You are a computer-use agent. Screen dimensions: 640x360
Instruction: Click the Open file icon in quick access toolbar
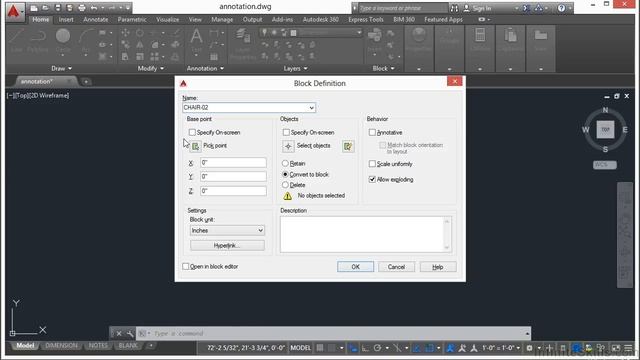point(45,8)
